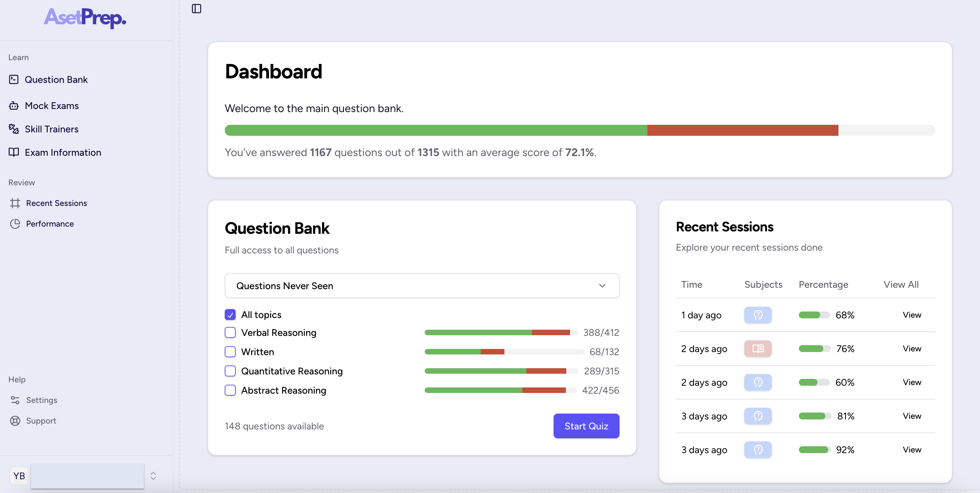Toggle the sidebar panel icon

tap(196, 8)
